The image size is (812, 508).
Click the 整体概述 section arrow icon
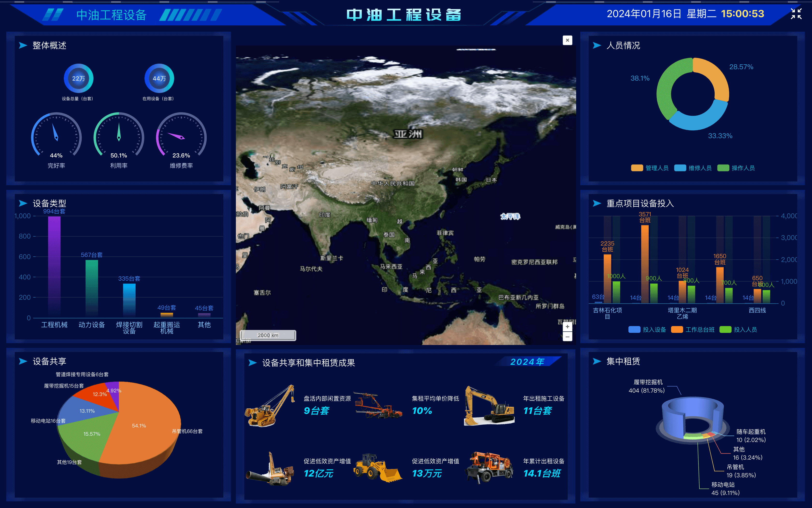click(x=23, y=45)
